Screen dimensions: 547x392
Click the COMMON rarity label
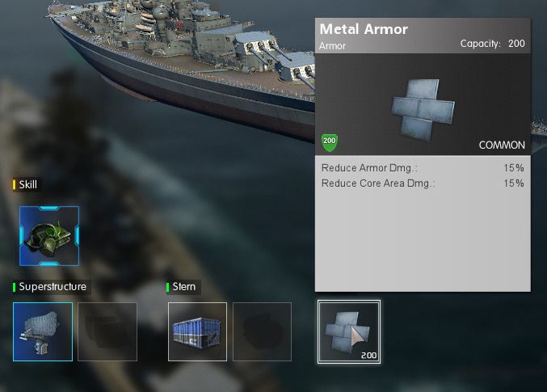click(502, 145)
